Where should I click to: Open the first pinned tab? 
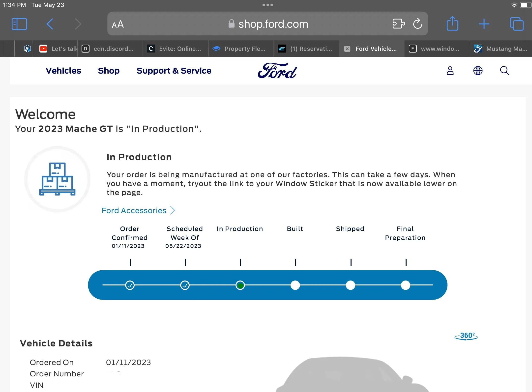27,49
